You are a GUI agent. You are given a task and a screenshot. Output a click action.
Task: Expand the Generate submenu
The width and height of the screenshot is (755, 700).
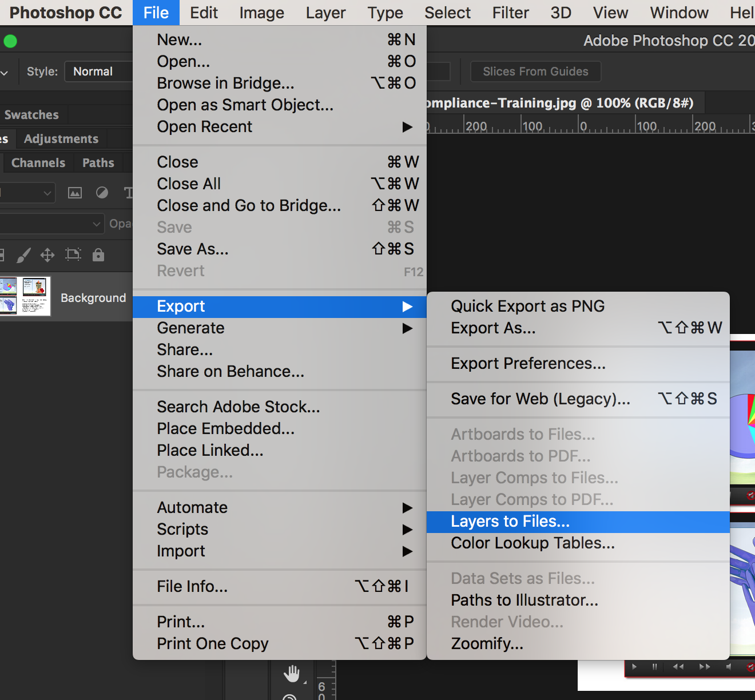coord(280,328)
